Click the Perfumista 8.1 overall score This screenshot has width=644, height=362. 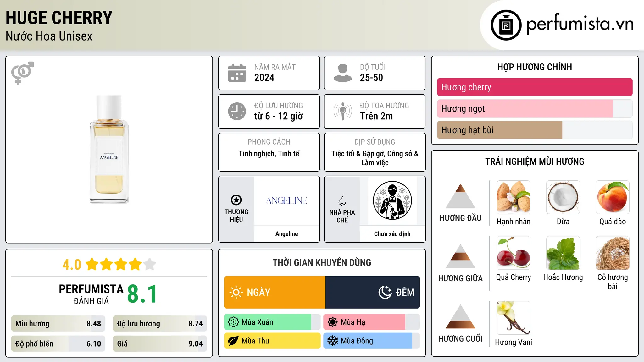tap(142, 294)
